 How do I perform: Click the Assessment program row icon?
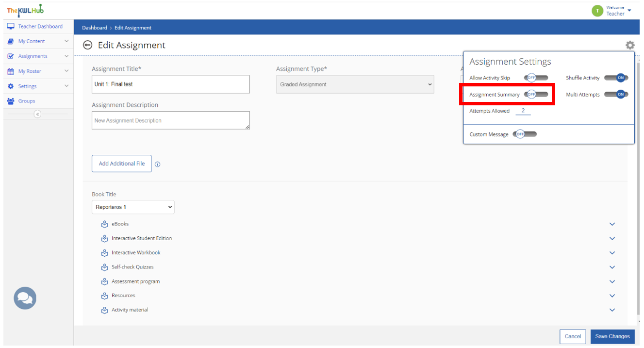[x=104, y=282]
